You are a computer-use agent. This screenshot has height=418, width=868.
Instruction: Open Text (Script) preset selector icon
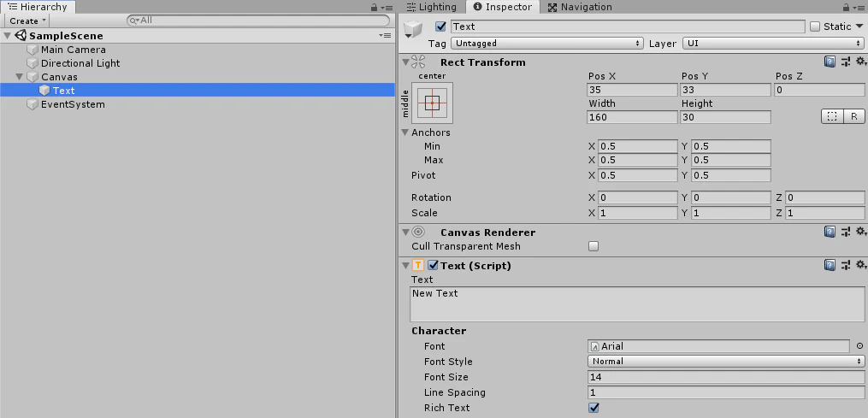pyautogui.click(x=845, y=265)
